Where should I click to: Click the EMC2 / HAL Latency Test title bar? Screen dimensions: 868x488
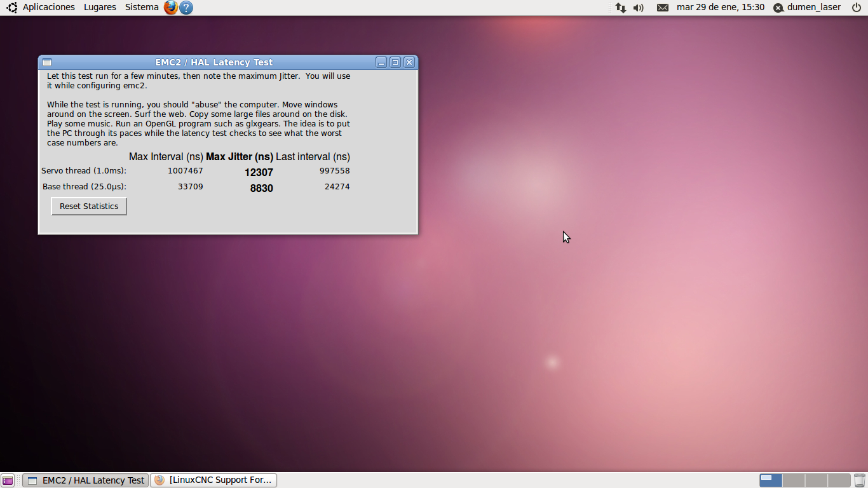tap(214, 62)
